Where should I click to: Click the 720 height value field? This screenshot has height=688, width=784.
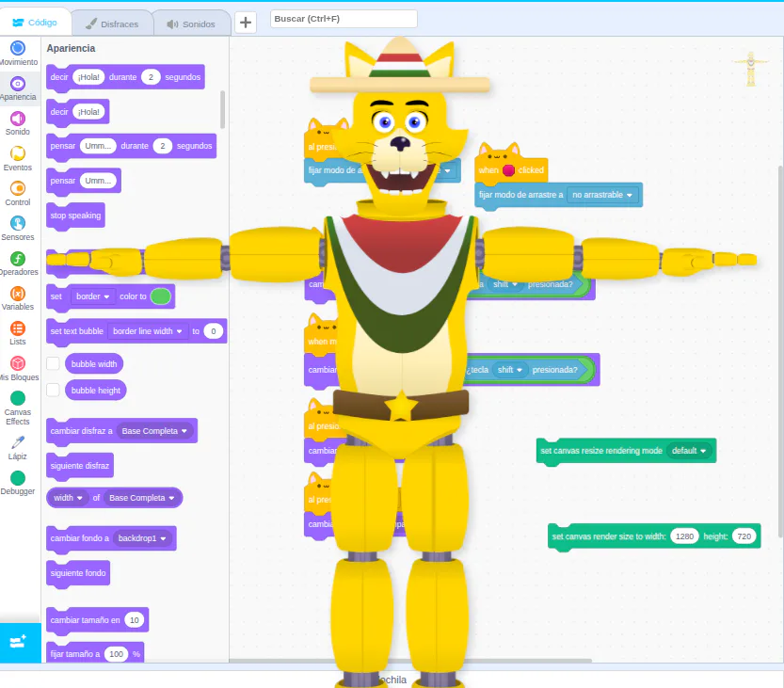(744, 536)
